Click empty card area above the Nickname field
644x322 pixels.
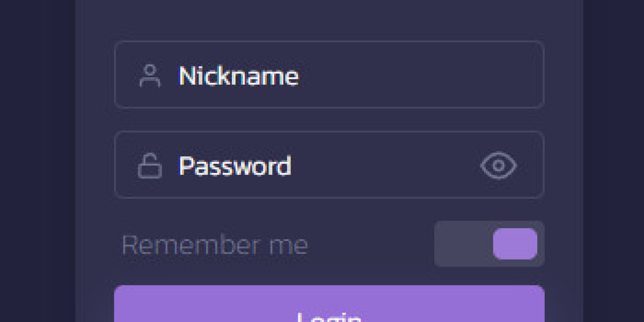pos(330,20)
